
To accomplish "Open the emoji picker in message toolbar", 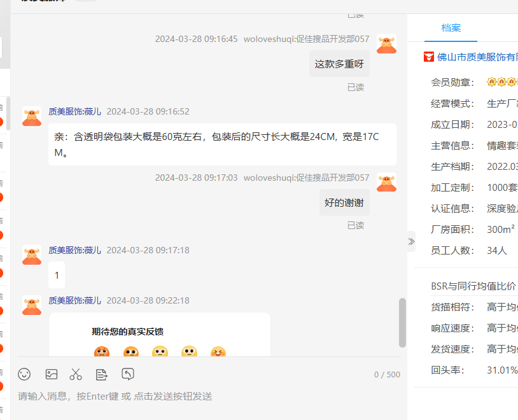I will 24,374.
